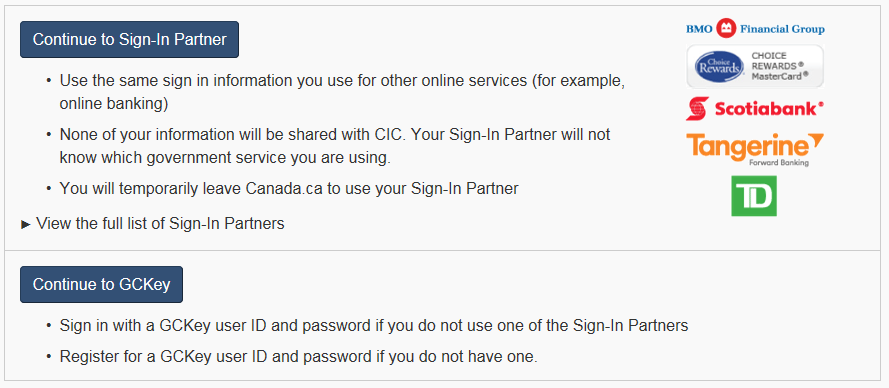
Task: Click the Continue to Sign-In Partner button
Action: point(129,40)
